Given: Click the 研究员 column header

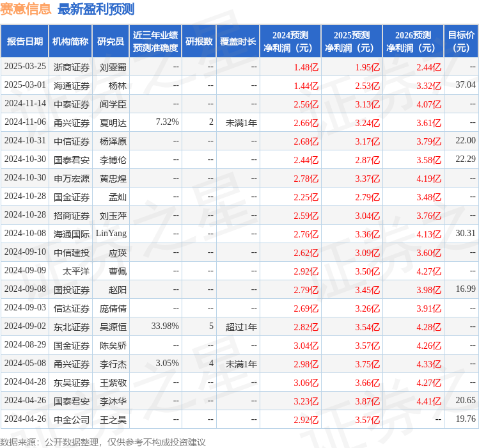Looking at the screenshot, I should coord(111,42).
